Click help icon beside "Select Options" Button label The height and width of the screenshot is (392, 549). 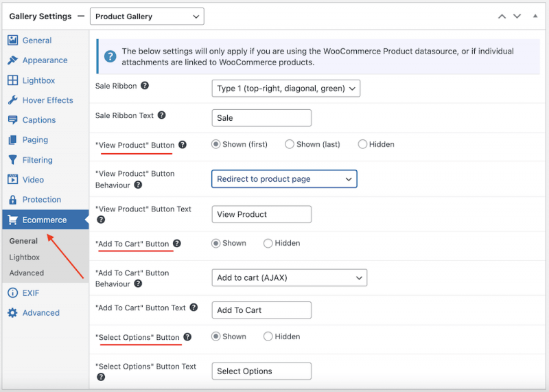click(187, 338)
